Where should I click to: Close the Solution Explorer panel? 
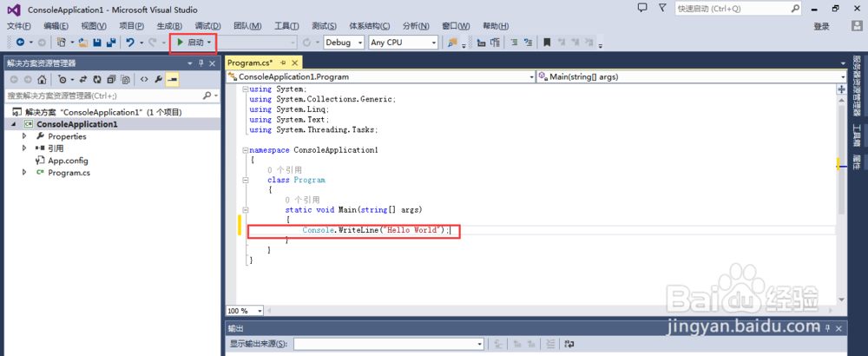click(212, 63)
